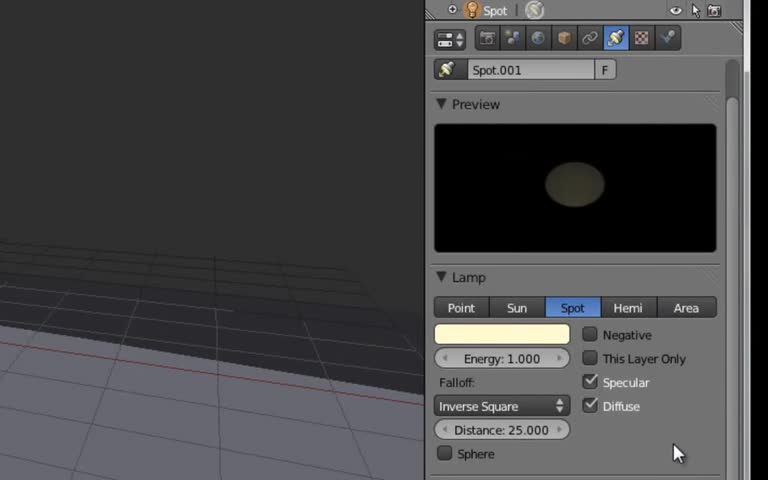This screenshot has height=480, width=768.
Task: Toggle visibility eye for Spot
Action: tap(676, 10)
